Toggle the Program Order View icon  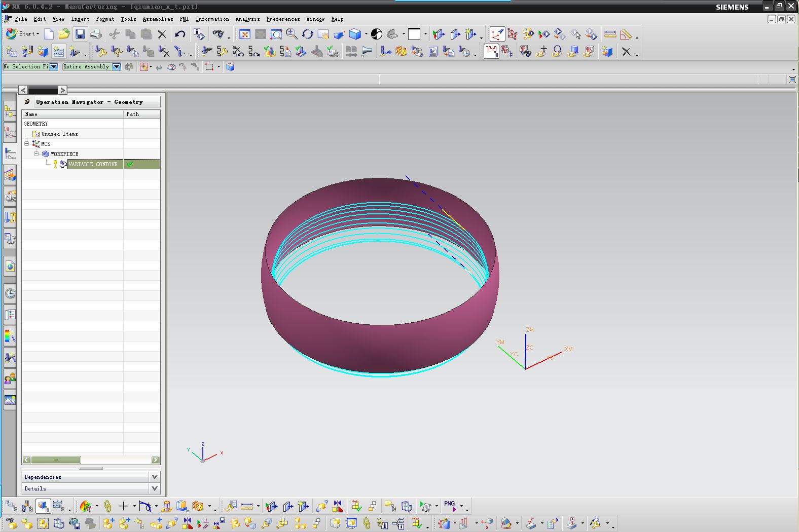click(x=11, y=506)
